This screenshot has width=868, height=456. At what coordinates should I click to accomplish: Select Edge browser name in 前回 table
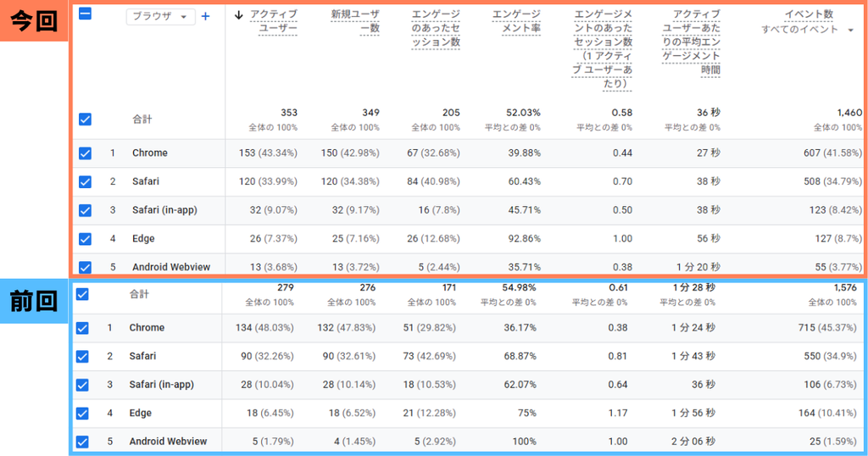[x=141, y=414]
